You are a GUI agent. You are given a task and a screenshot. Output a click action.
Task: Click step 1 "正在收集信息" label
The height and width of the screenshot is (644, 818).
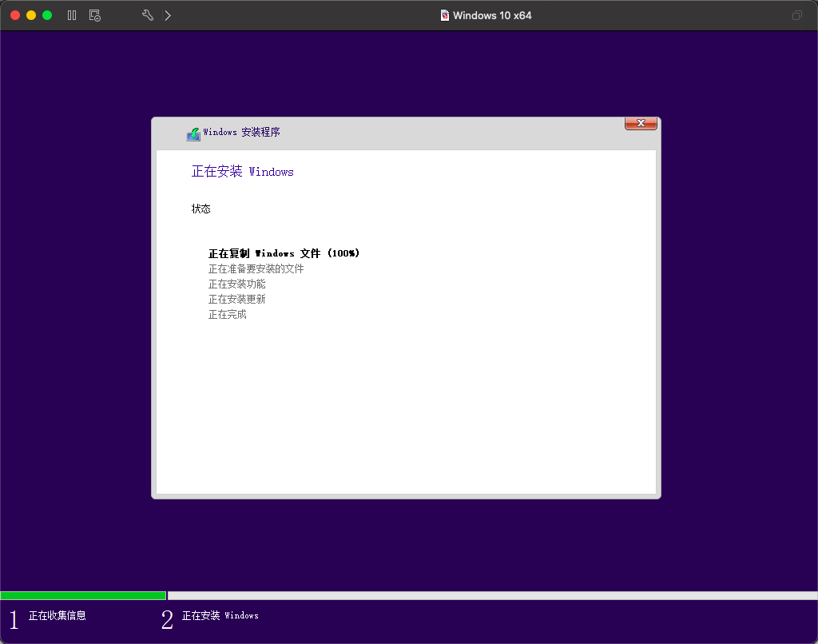[57, 616]
